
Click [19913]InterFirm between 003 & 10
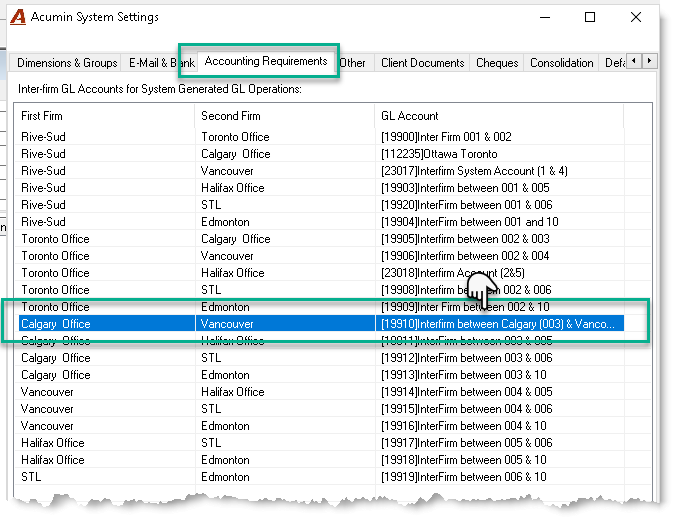tap(464, 375)
